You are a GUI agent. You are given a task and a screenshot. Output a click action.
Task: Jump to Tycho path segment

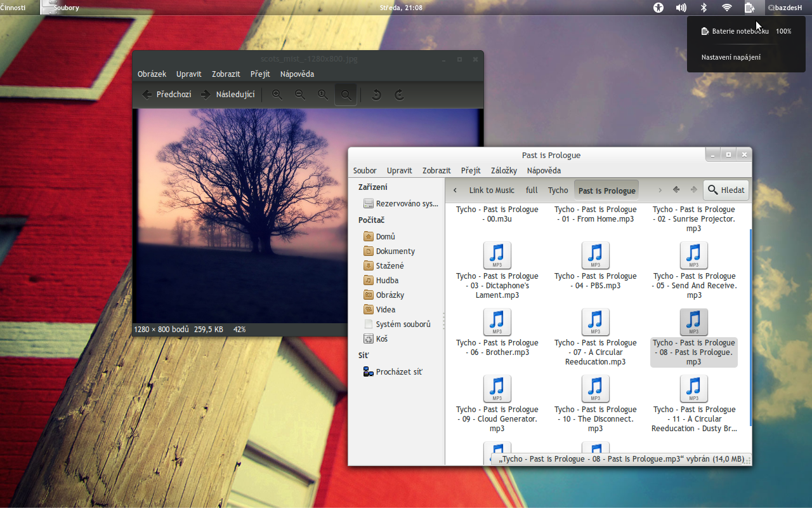[x=558, y=190]
